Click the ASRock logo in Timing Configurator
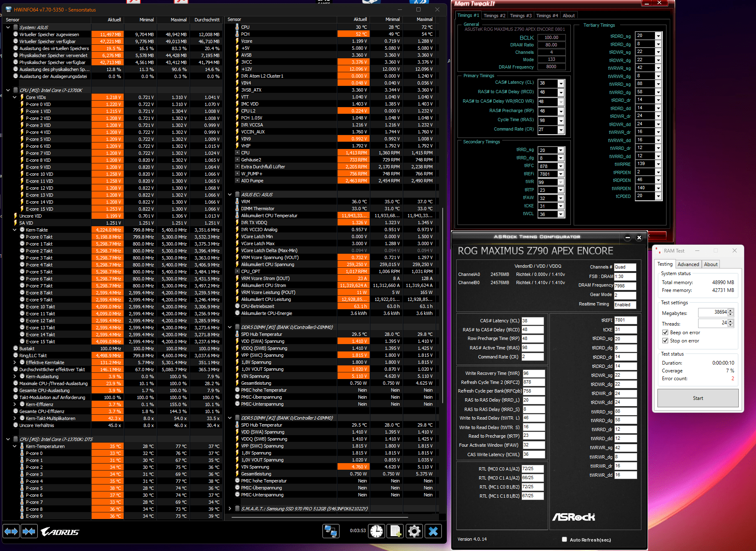 tap(573, 517)
